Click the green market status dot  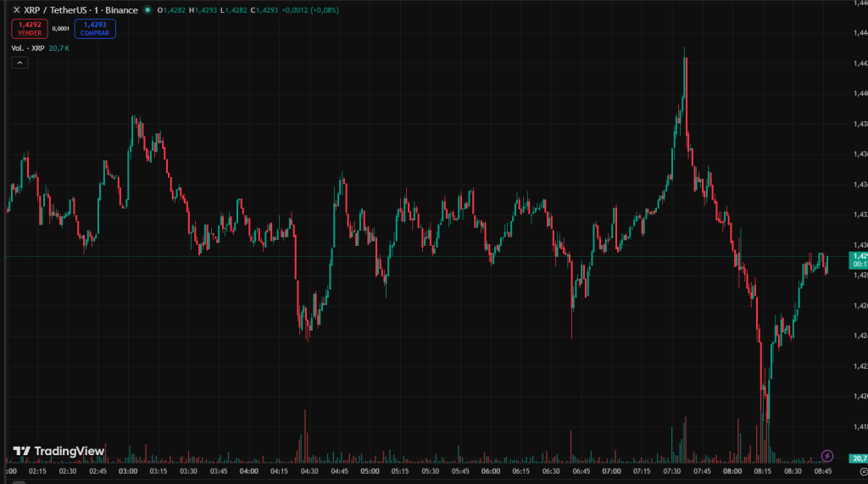pyautogui.click(x=147, y=10)
